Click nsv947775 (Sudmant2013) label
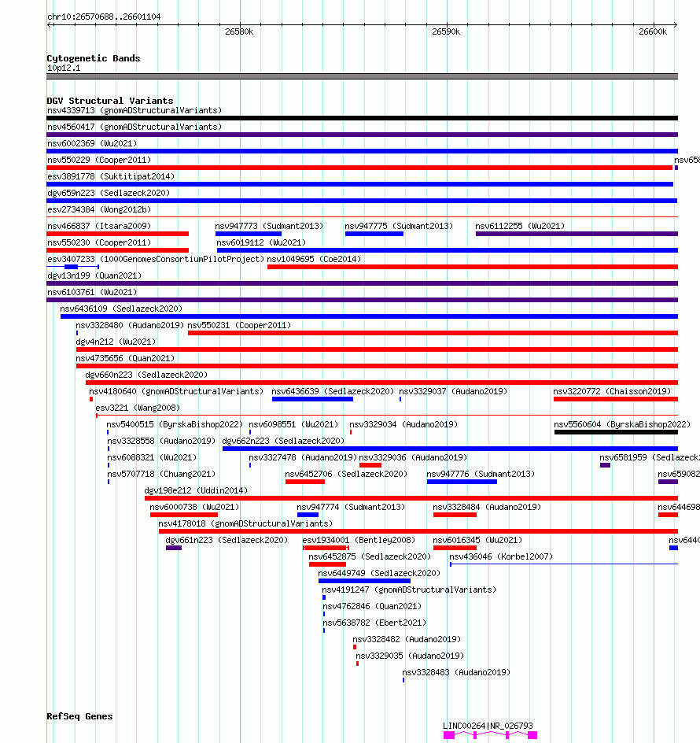 pos(399,227)
